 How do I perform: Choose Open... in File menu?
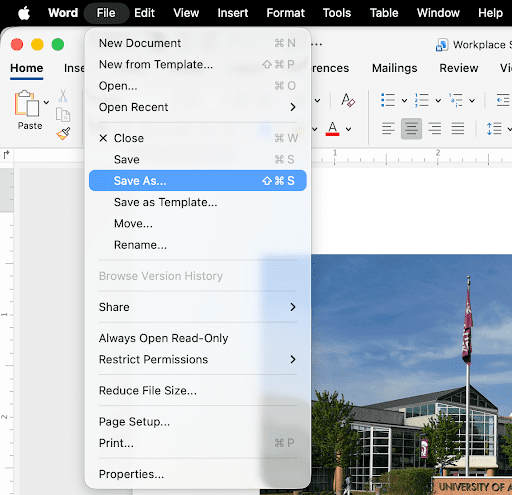tap(198, 86)
